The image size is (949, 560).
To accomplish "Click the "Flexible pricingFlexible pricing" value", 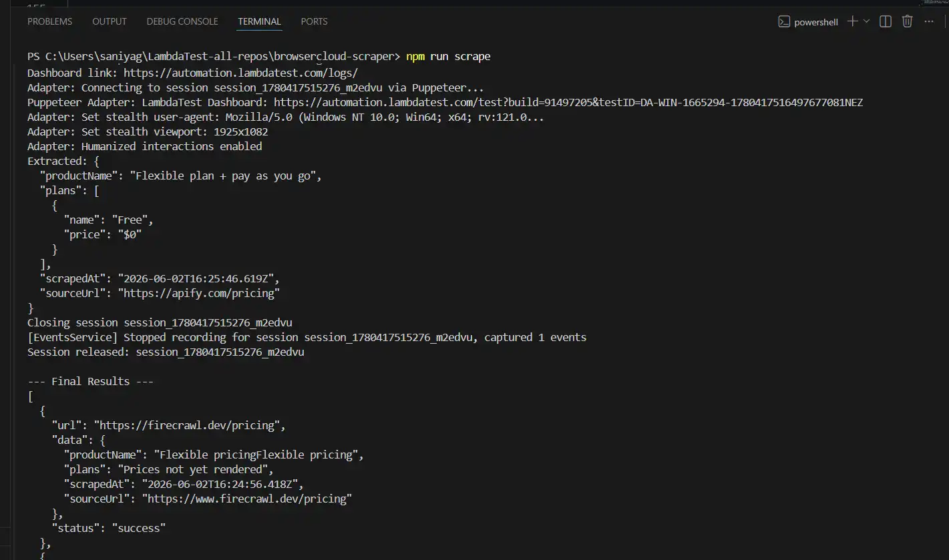I will point(258,455).
